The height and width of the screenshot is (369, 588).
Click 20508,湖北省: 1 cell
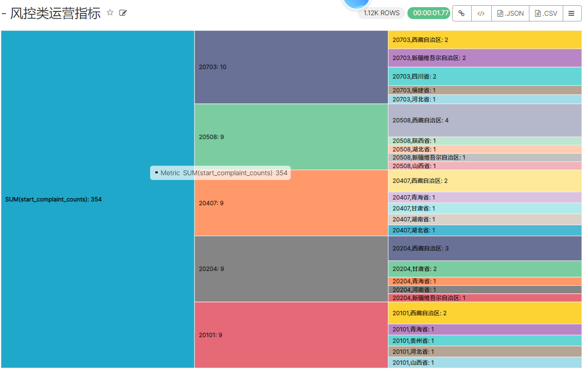click(x=485, y=150)
